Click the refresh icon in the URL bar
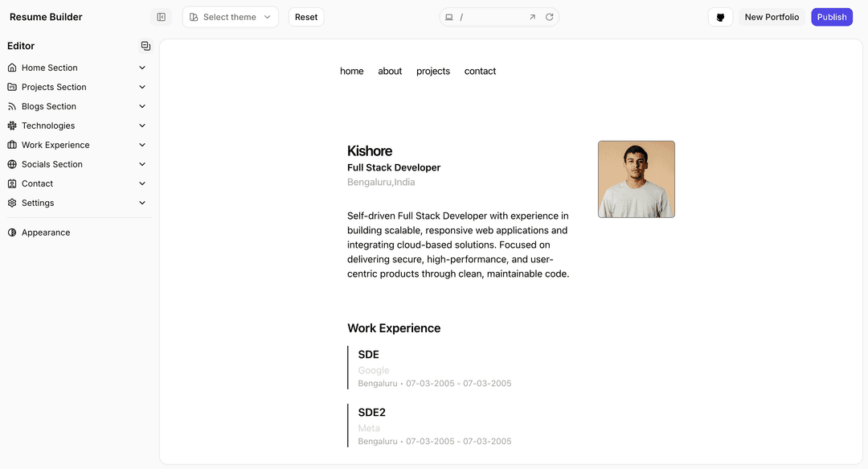Screen dimensions: 868x469 pyautogui.click(x=550, y=17)
